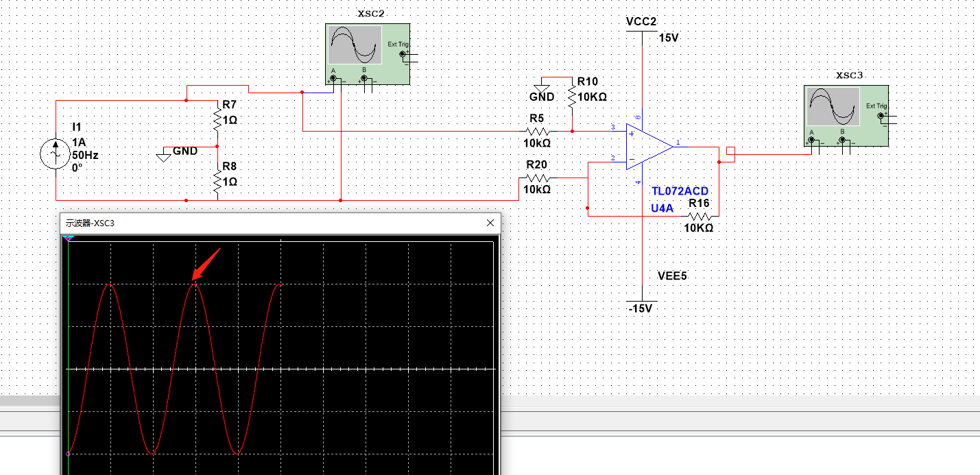Click the GND symbol near R7 and R8
Screen dimensions: 980x475
163,156
